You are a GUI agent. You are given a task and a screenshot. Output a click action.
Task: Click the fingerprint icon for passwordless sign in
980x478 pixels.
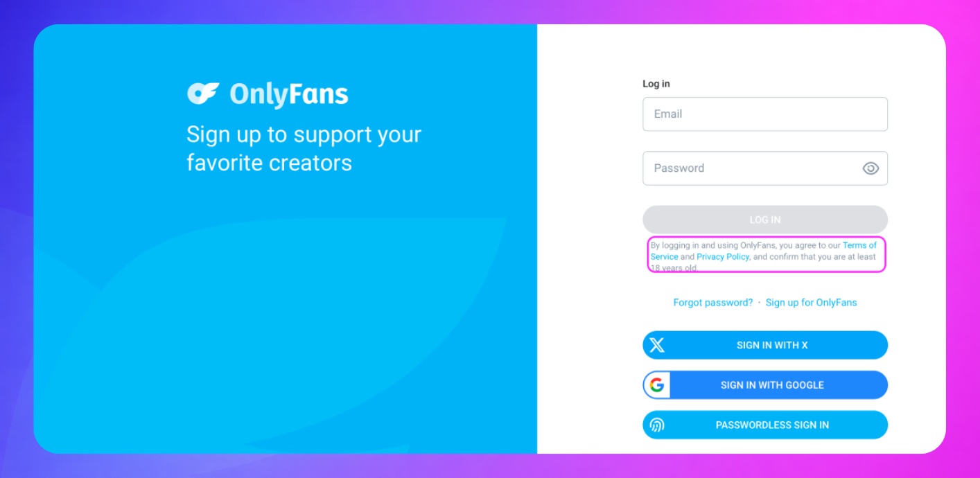pos(657,425)
